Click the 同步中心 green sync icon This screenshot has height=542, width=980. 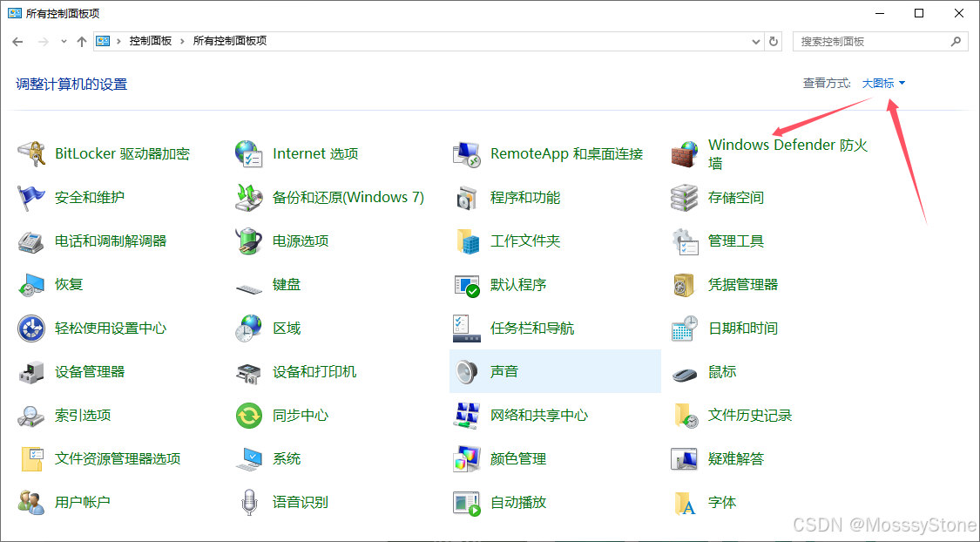(249, 415)
